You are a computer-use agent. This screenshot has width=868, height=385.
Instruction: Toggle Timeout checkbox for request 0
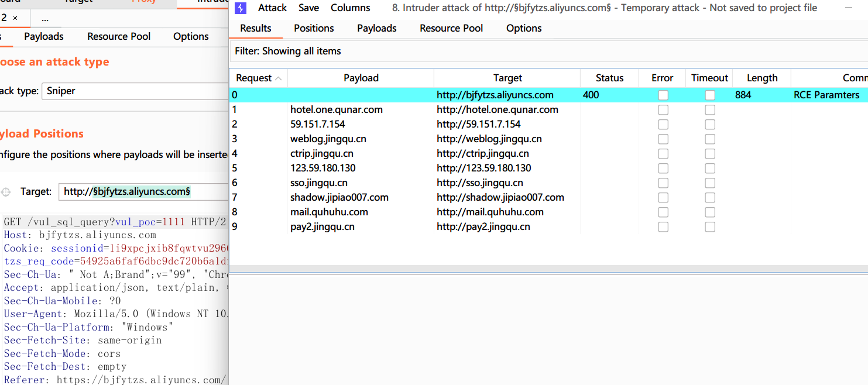[x=710, y=95]
